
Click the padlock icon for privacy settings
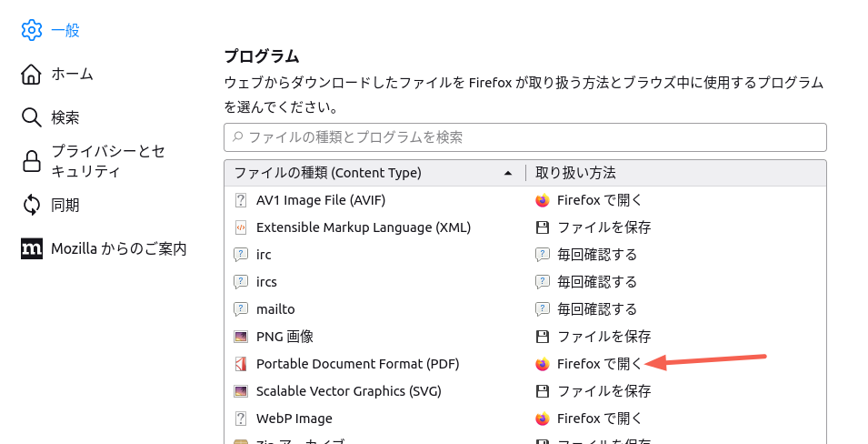click(32, 161)
